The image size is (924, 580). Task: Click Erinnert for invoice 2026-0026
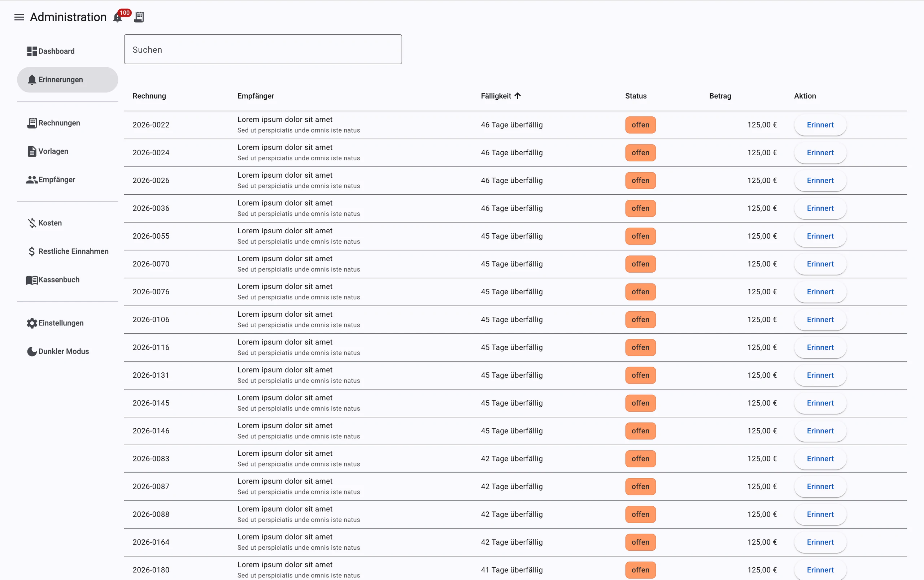[x=820, y=181]
